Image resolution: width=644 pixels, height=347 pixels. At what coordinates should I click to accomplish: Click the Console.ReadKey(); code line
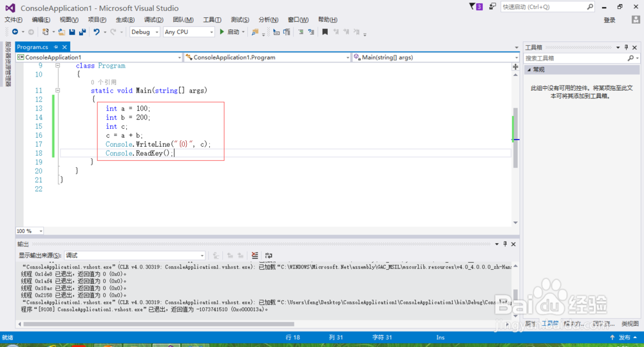click(x=140, y=153)
